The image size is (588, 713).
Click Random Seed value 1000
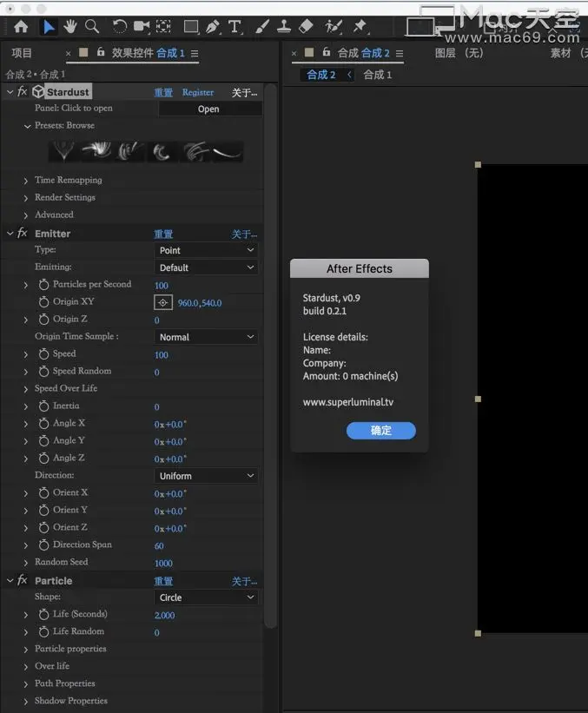[163, 563]
